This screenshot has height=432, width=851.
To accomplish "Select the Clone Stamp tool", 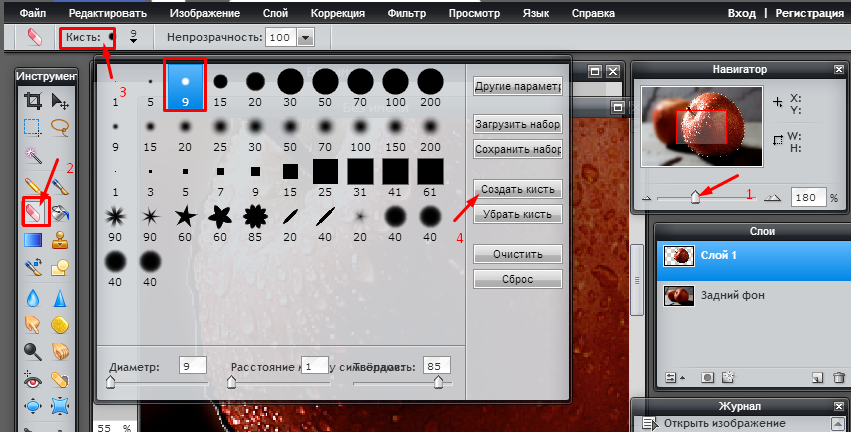I will click(x=60, y=240).
